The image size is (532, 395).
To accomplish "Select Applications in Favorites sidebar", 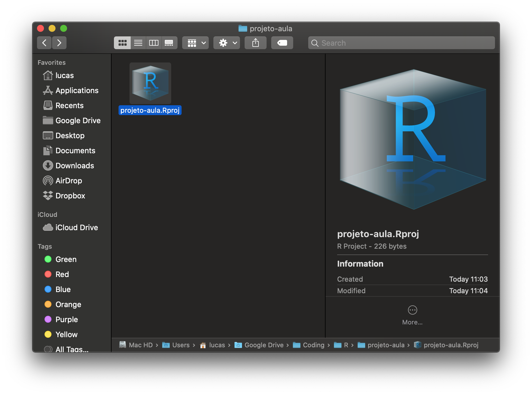I will tap(77, 91).
